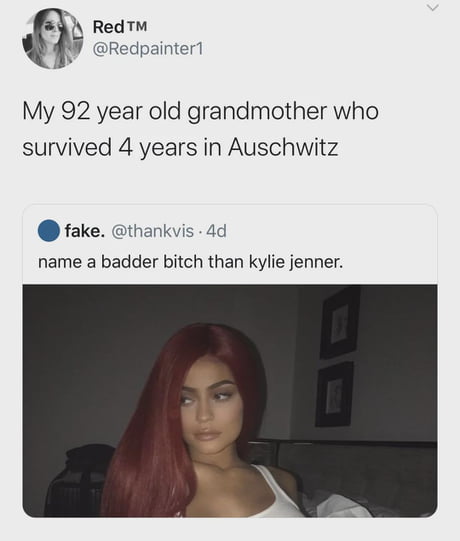This screenshot has width=460, height=541.
Task: Click the ™ symbol beside Red
Action: coord(137,26)
